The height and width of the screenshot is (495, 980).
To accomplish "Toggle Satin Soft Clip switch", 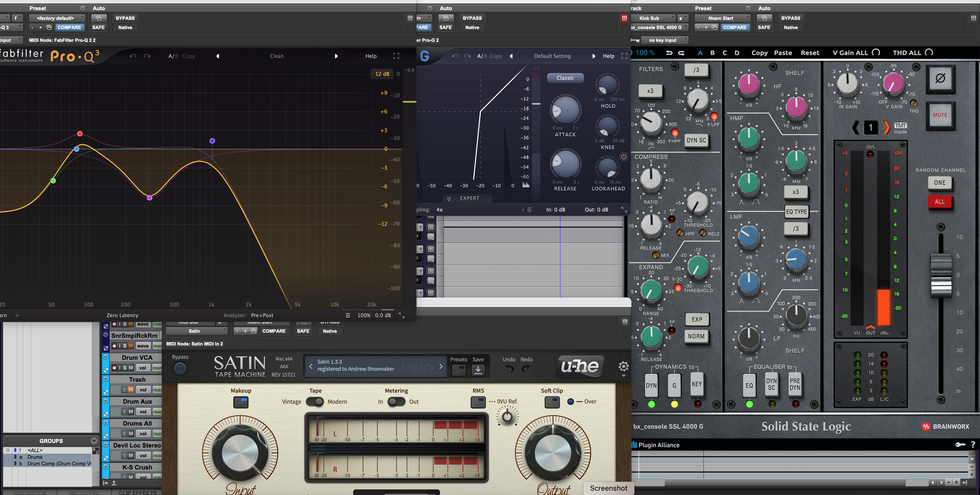I will coord(552,402).
